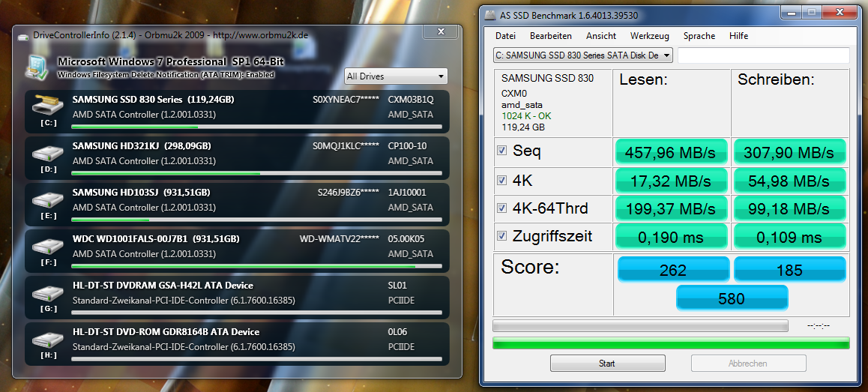Select the WDC WD1001FALS-00J7B1 drive row

(237, 251)
